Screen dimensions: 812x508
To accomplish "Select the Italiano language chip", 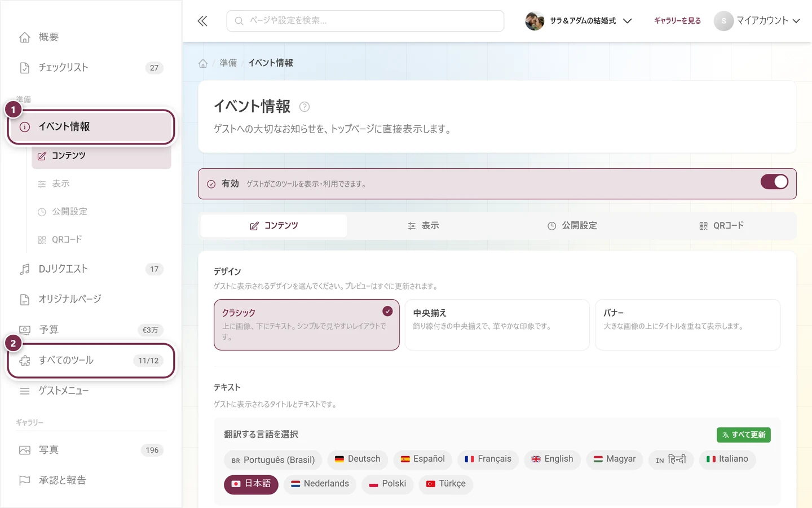I will tap(727, 459).
